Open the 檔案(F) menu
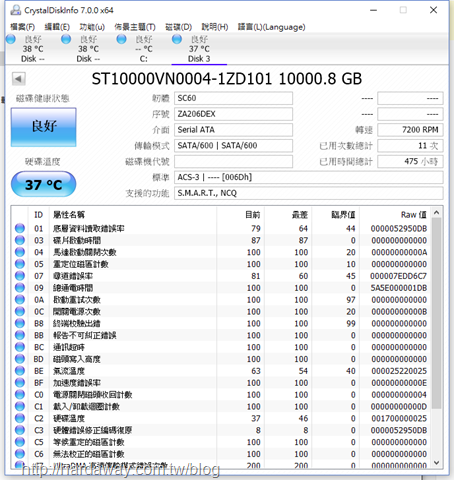The height and width of the screenshot is (480, 454). pos(23,27)
